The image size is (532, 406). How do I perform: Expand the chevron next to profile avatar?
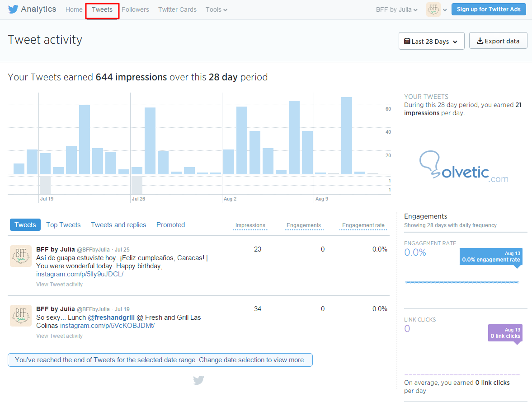coord(445,10)
